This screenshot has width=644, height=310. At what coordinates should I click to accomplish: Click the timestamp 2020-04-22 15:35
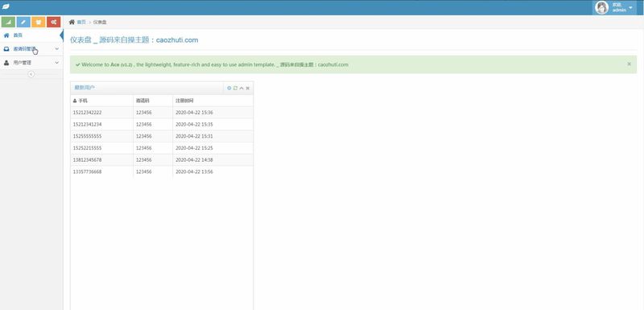click(x=194, y=125)
